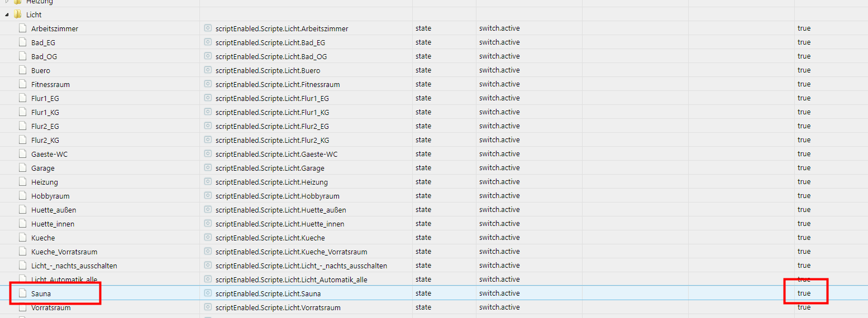The image size is (868, 318).
Task: Click the true value in Huette_innen row
Action: [804, 224]
